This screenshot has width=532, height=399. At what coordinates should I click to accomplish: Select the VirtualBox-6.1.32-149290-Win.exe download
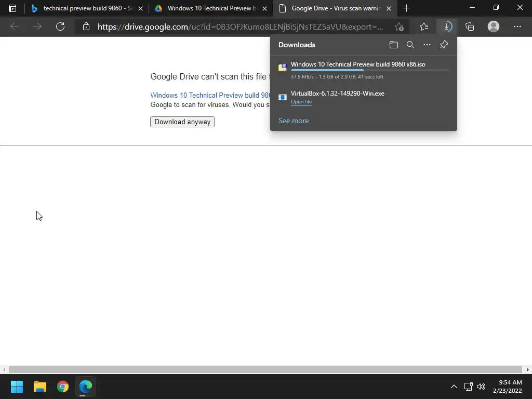click(363, 97)
